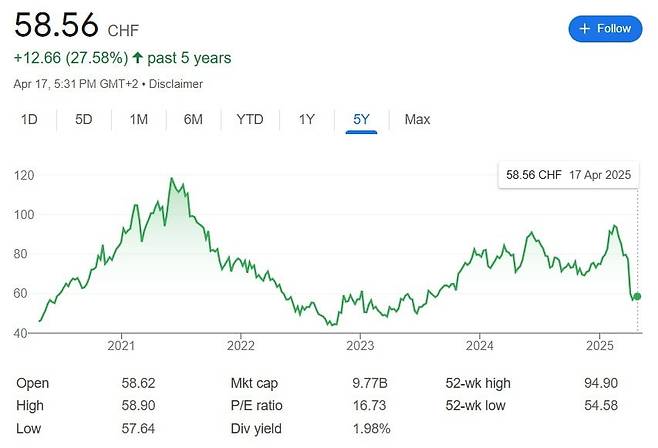Click the blue Follow button
The image size is (658, 448).
pos(605,29)
